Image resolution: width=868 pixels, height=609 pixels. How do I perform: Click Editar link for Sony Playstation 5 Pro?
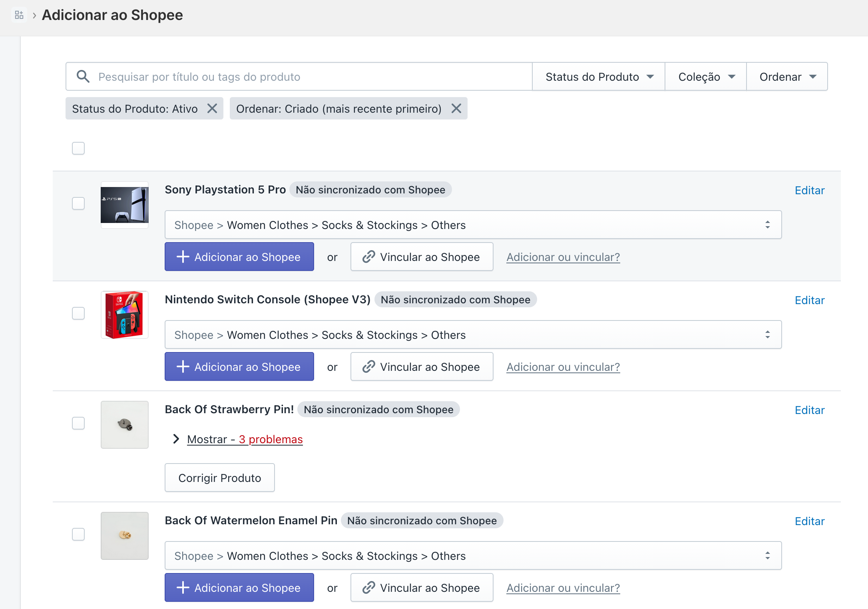point(809,190)
